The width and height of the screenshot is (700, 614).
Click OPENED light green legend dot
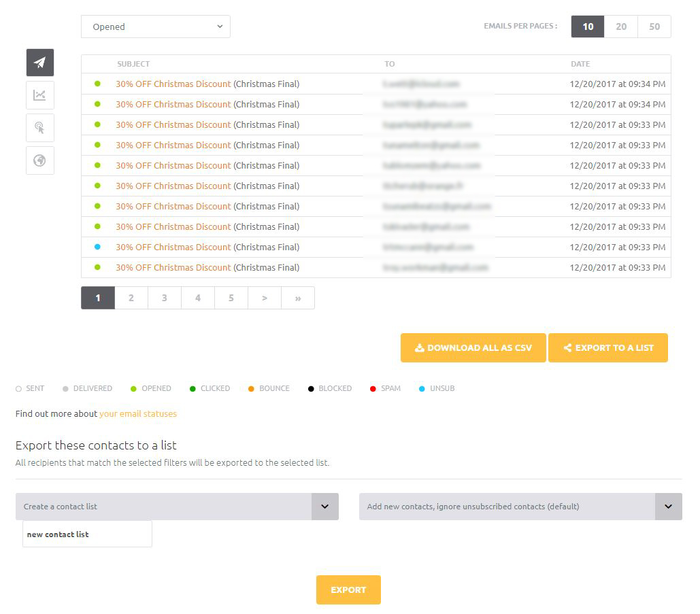(133, 389)
